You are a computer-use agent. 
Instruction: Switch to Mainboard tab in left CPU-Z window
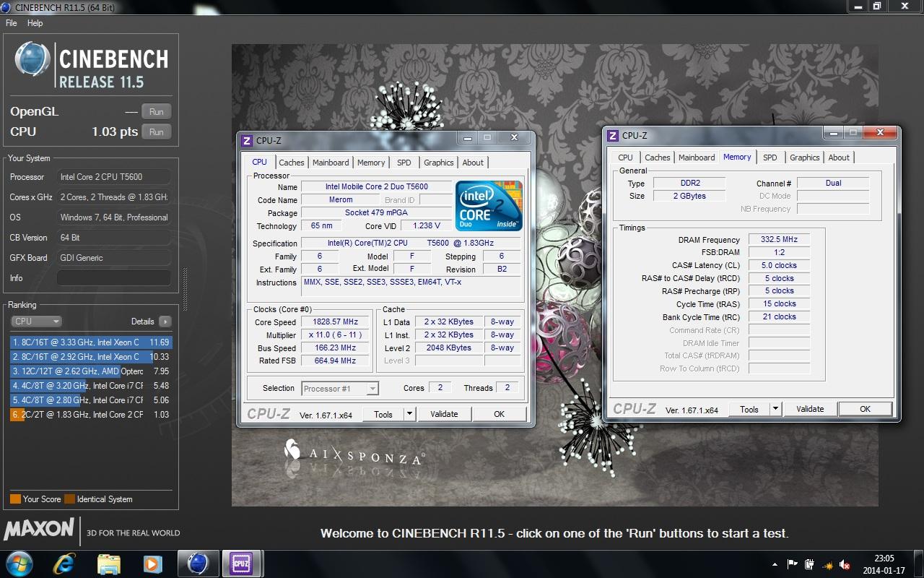(331, 163)
